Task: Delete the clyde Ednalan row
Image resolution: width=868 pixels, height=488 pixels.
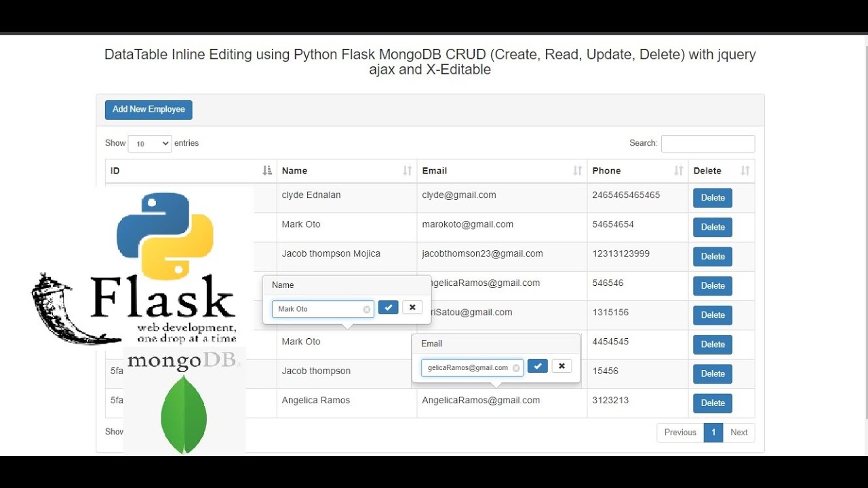Action: 713,198
